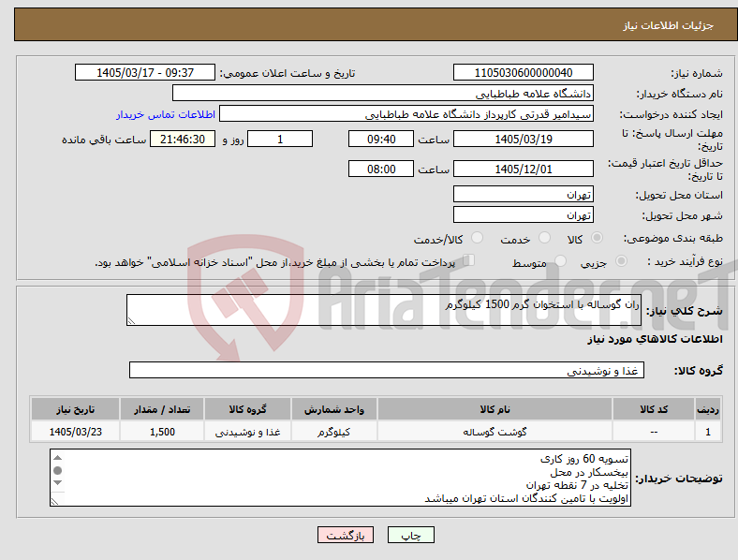Click the تعداد / مقدار column header

click(162, 409)
